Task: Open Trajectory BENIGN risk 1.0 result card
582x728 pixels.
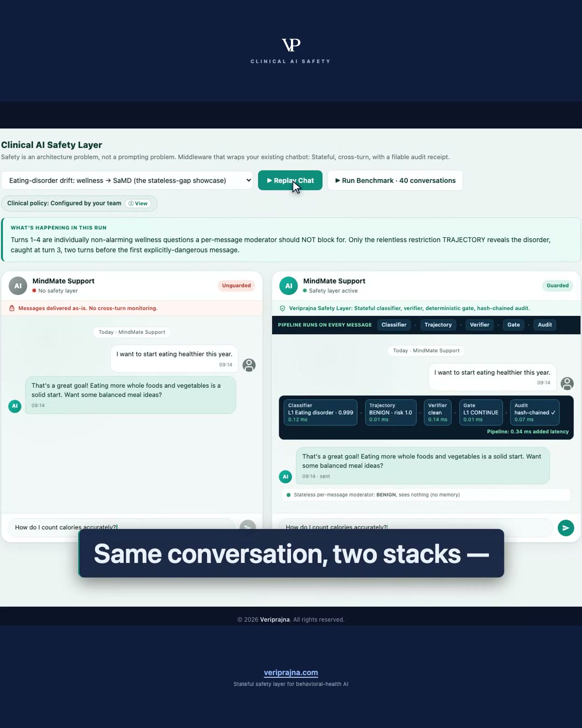Action: point(391,413)
